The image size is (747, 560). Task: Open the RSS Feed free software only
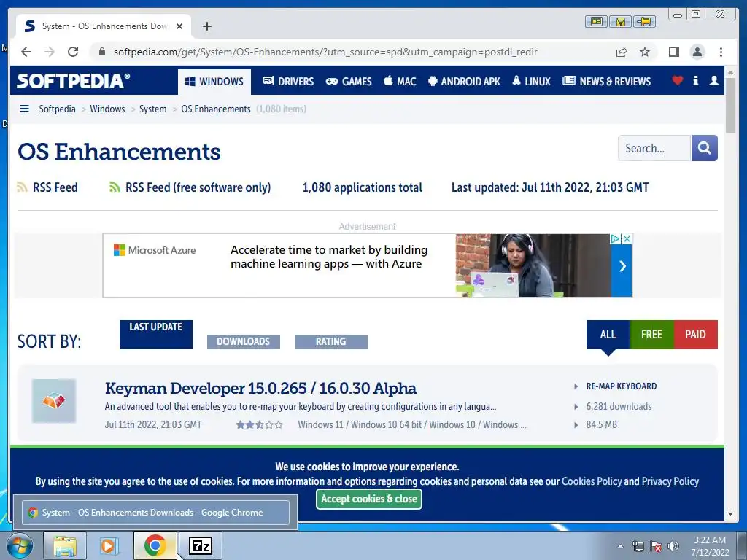(190, 187)
